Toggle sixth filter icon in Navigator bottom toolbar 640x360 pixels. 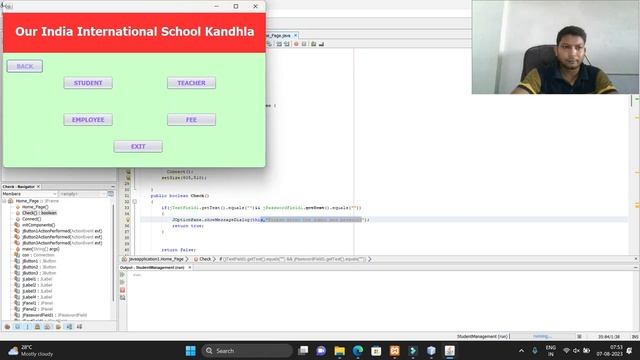point(58,327)
